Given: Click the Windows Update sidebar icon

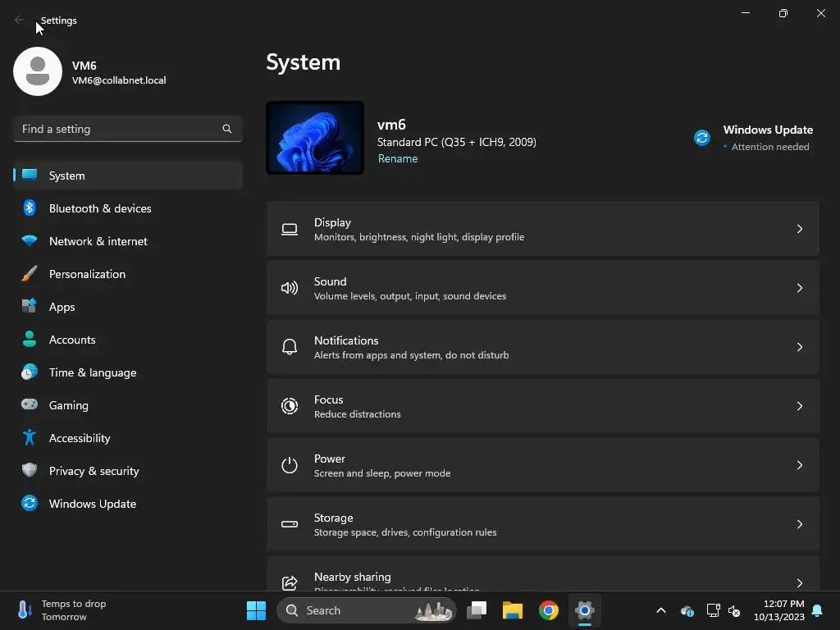Looking at the screenshot, I should coord(30,503).
